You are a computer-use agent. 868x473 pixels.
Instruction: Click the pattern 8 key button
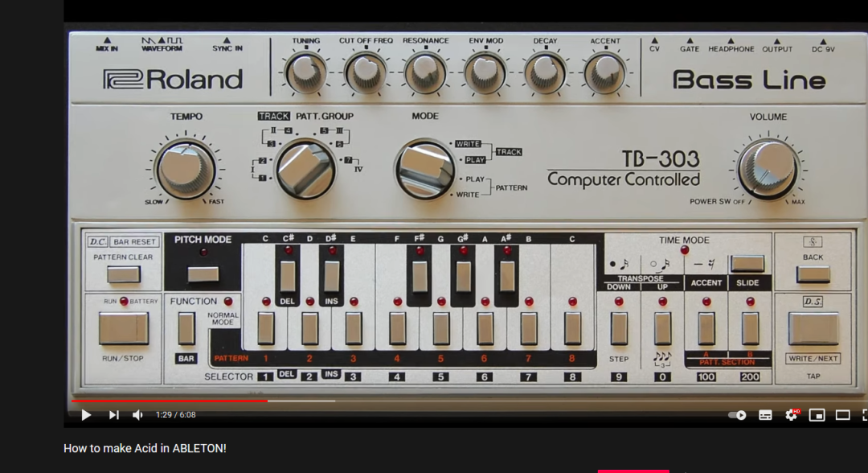(572, 328)
